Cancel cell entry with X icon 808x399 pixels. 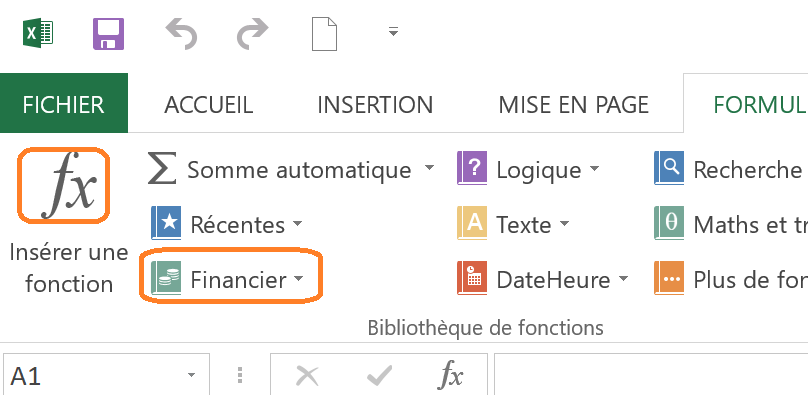click(x=307, y=376)
